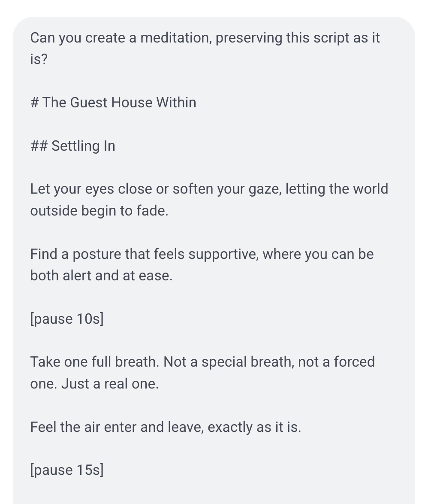This screenshot has height=504, width=428.
Task: Click the phrase "Let your eyes close"
Action: coord(73,189)
